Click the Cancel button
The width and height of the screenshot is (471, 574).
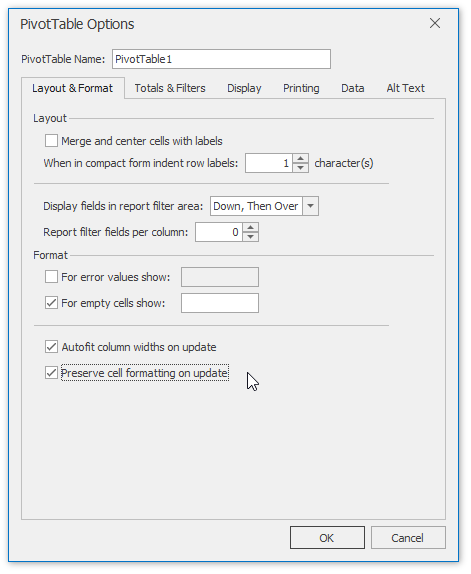(x=408, y=538)
